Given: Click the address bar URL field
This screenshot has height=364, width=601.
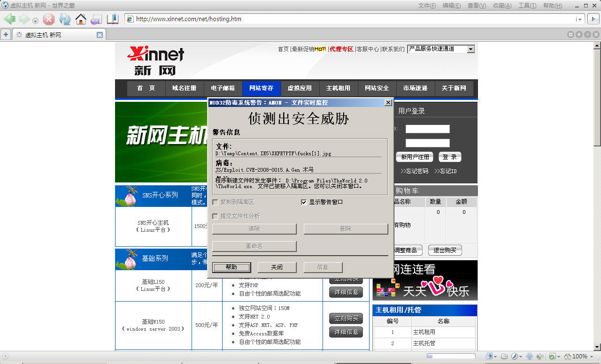Looking at the screenshot, I should tap(354, 19).
